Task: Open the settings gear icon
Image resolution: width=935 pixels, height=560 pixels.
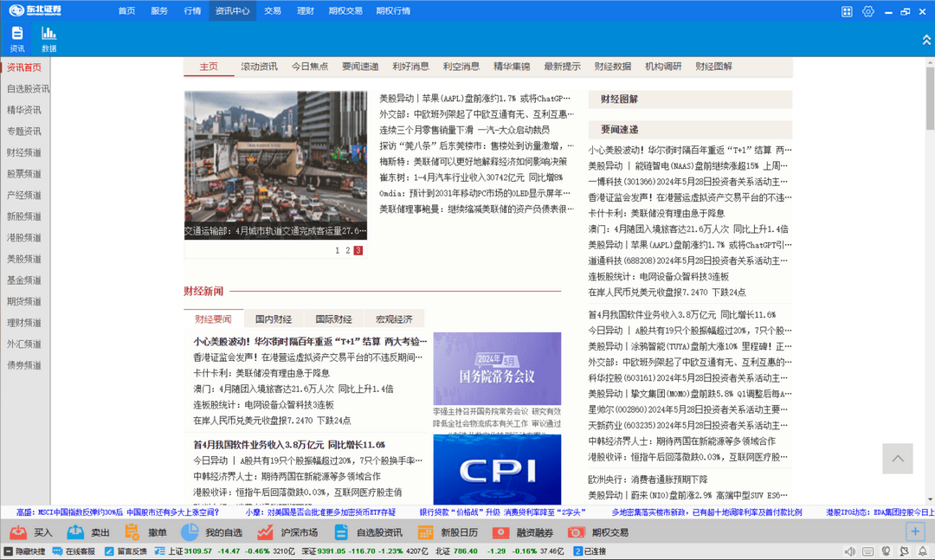Action: (867, 11)
